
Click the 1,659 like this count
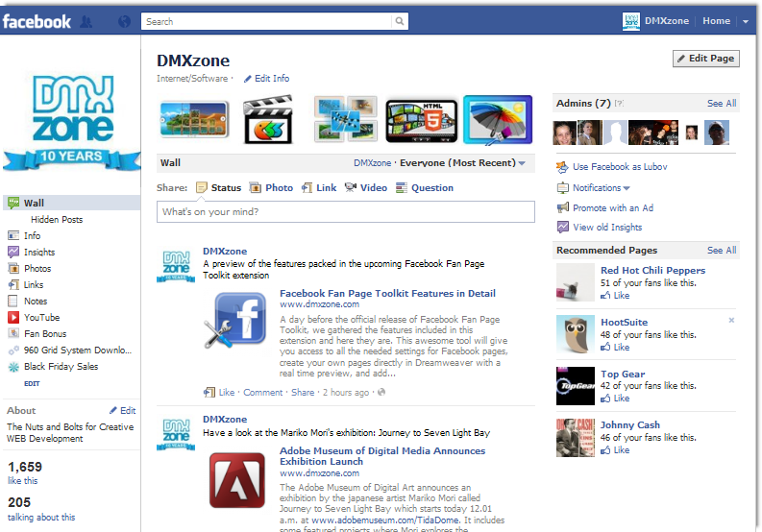tap(25, 472)
